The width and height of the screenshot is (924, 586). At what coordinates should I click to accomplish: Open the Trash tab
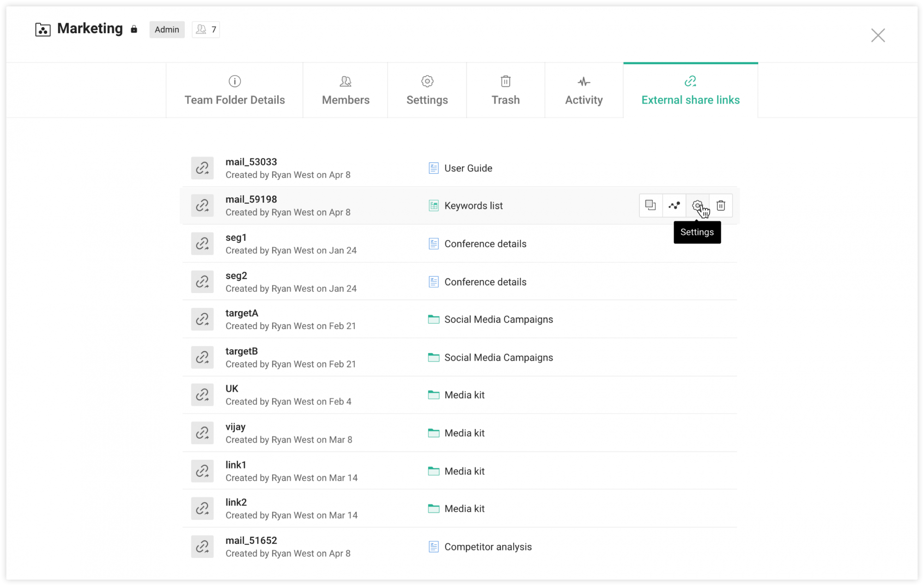click(x=505, y=90)
